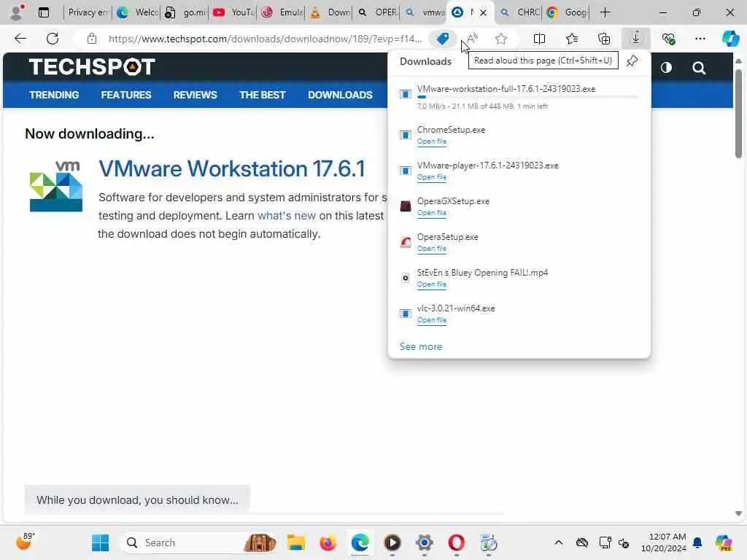747x560 pixels.
Task: Open the Collections icon
Action: (604, 39)
